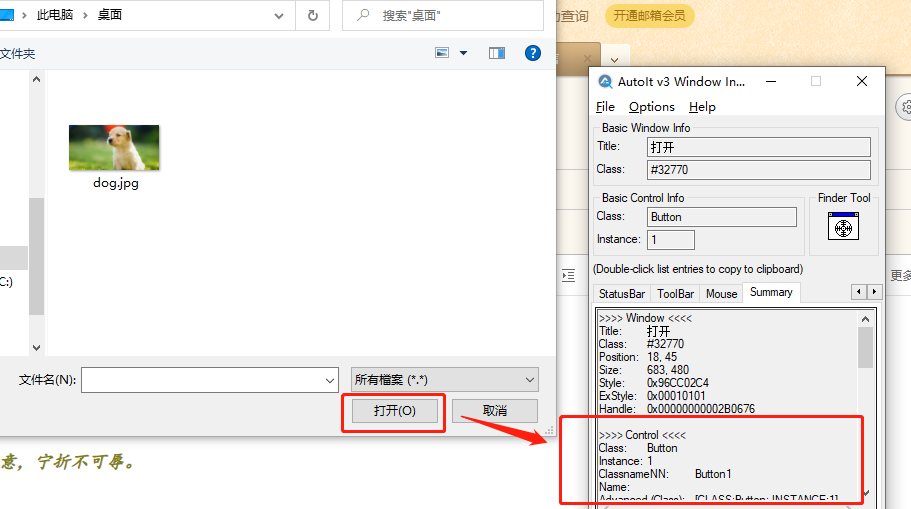Click the 此电脑 breadcrumb

(55, 15)
